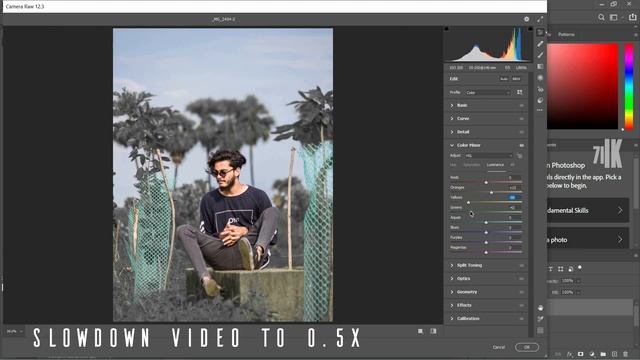The height and width of the screenshot is (360, 640).
Task: Cycle before/after split view icon
Action: click(433, 331)
